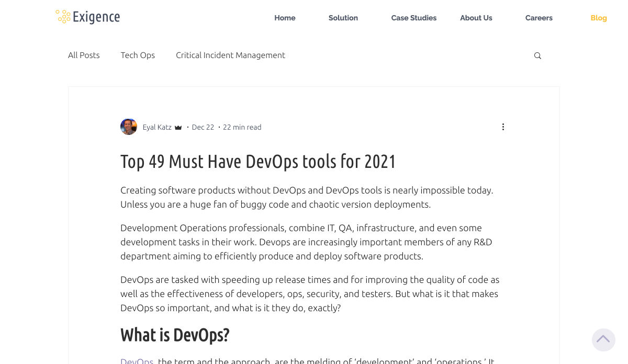Filter posts by Tech Ops
The image size is (628, 364).
click(138, 55)
